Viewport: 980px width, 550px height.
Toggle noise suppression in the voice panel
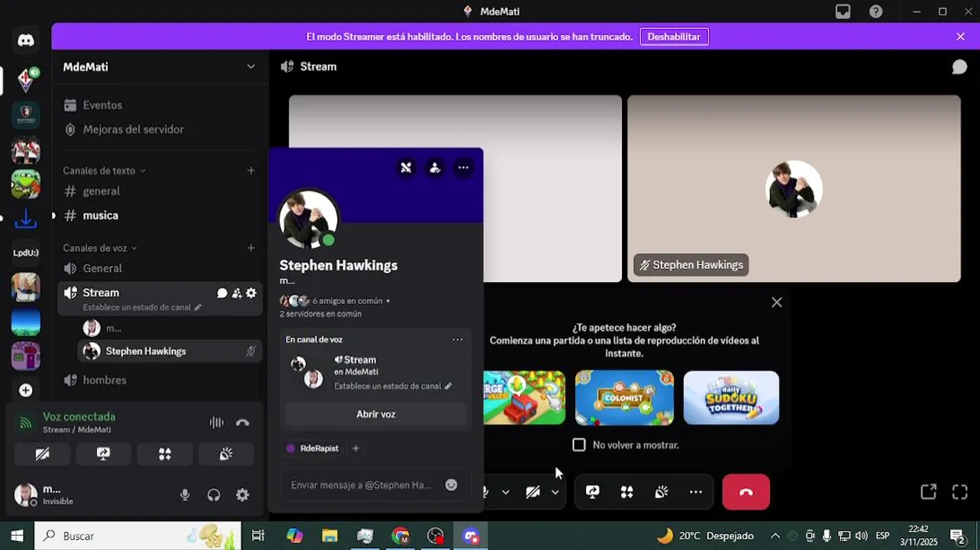[217, 422]
